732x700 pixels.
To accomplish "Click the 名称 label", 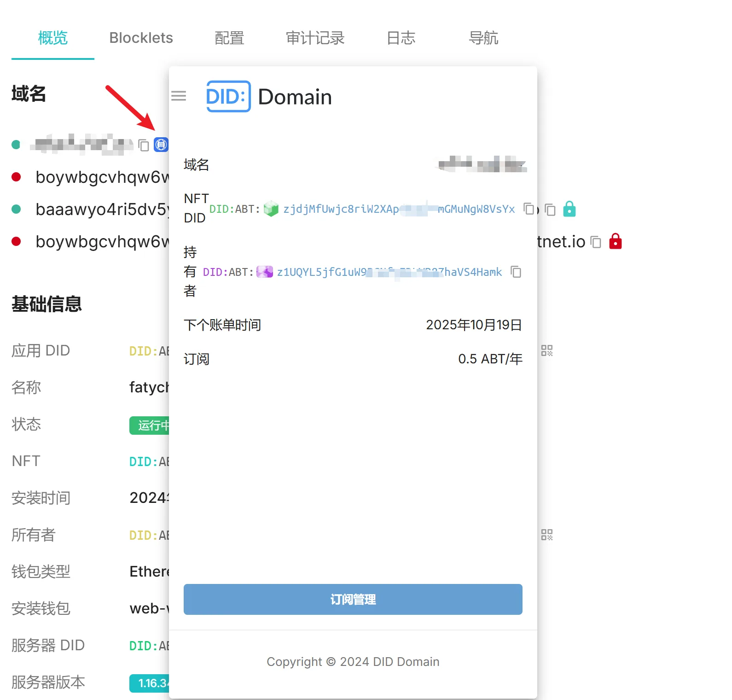I will [26, 387].
